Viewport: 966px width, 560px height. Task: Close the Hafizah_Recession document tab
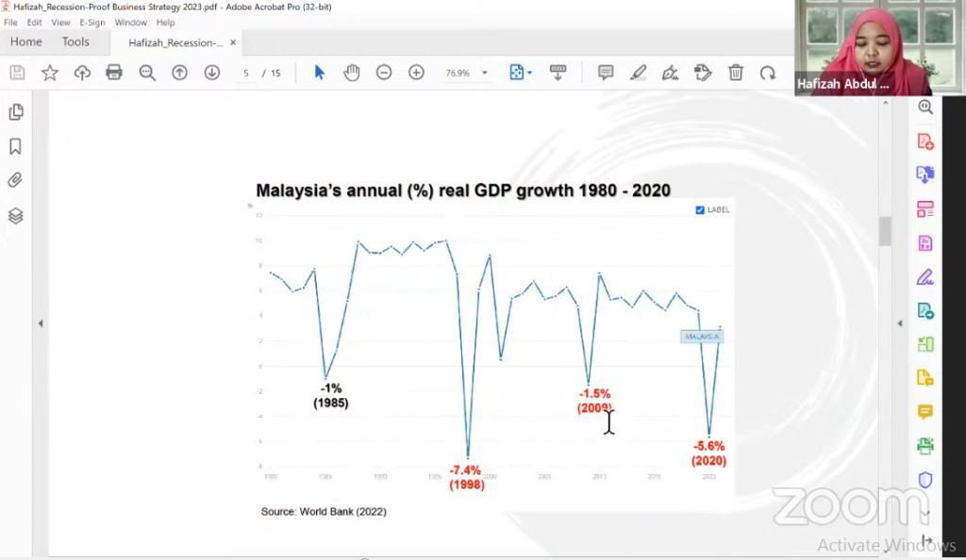[x=233, y=42]
